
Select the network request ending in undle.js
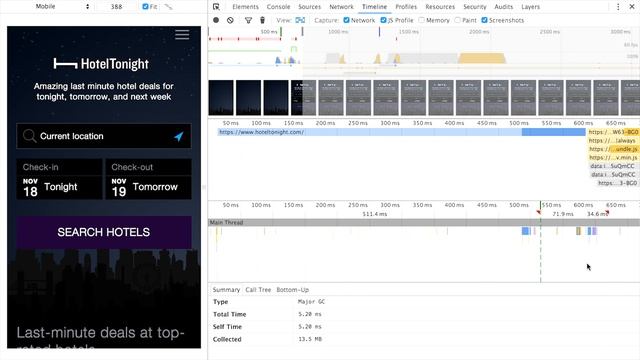[x=613, y=149]
